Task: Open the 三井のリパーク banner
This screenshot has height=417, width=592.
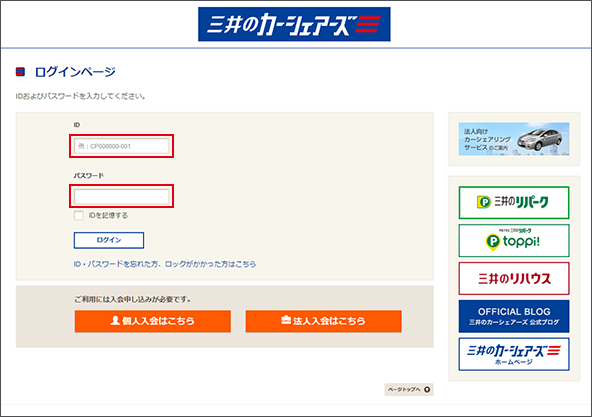Action: (x=514, y=202)
